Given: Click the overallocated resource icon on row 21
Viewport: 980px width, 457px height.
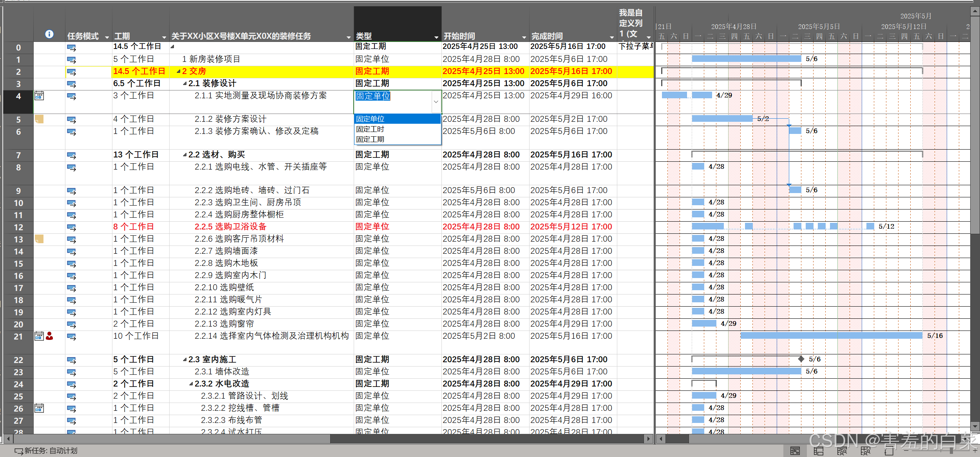Looking at the screenshot, I should (49, 336).
